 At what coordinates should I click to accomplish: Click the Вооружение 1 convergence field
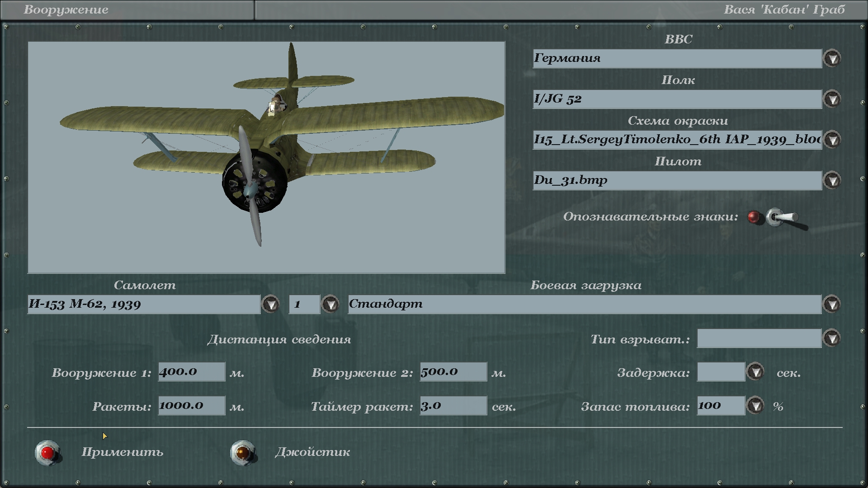pyautogui.click(x=191, y=372)
